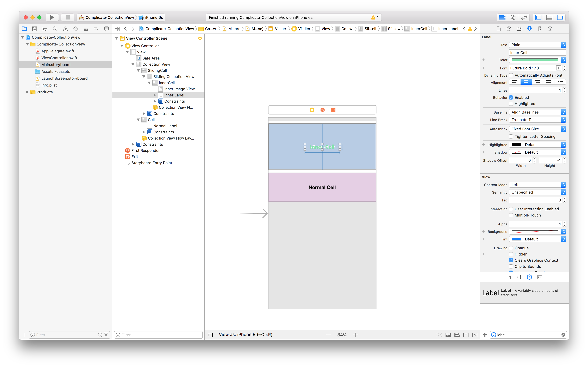Toggle the Debug area
Image resolution: width=588 pixels, height=367 pixels.
pyautogui.click(x=549, y=17)
